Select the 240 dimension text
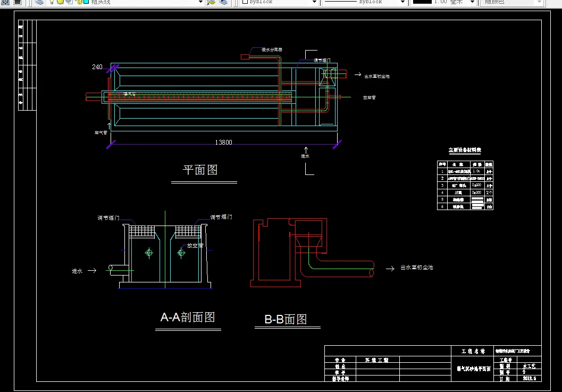The image size is (562, 392). [97, 66]
